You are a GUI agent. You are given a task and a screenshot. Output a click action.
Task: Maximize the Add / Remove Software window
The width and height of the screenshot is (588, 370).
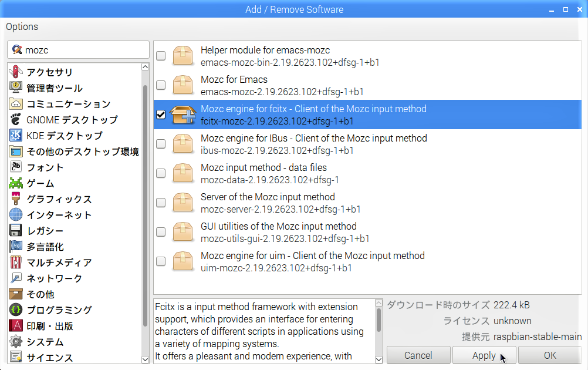click(566, 9)
